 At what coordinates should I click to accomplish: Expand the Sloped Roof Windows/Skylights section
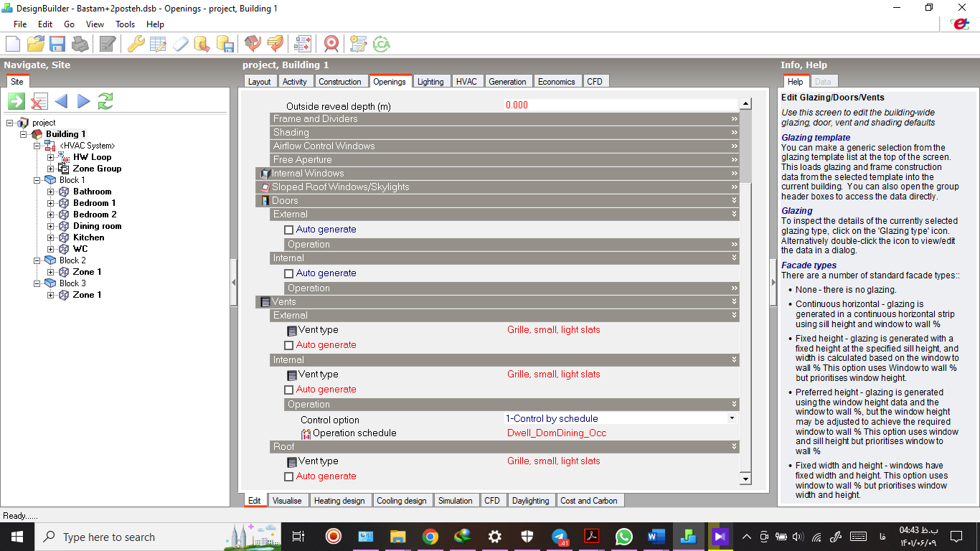(x=497, y=187)
